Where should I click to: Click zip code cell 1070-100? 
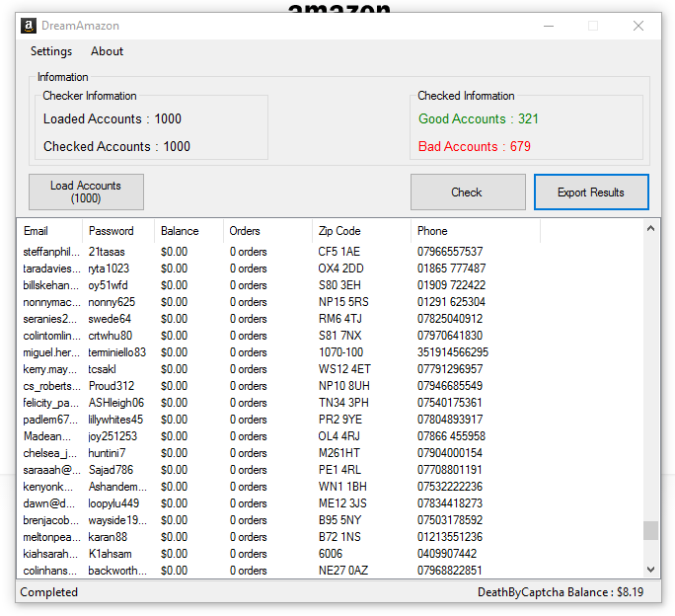(x=340, y=352)
